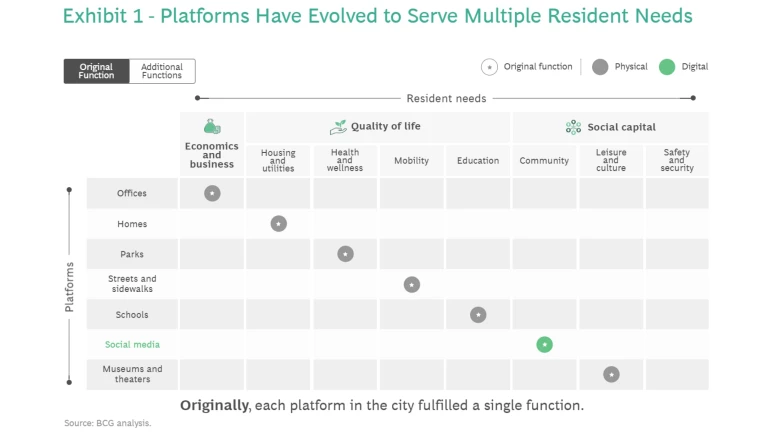Select the Social media platform row label
Viewport: 768px width, 432px height.
tap(132, 345)
